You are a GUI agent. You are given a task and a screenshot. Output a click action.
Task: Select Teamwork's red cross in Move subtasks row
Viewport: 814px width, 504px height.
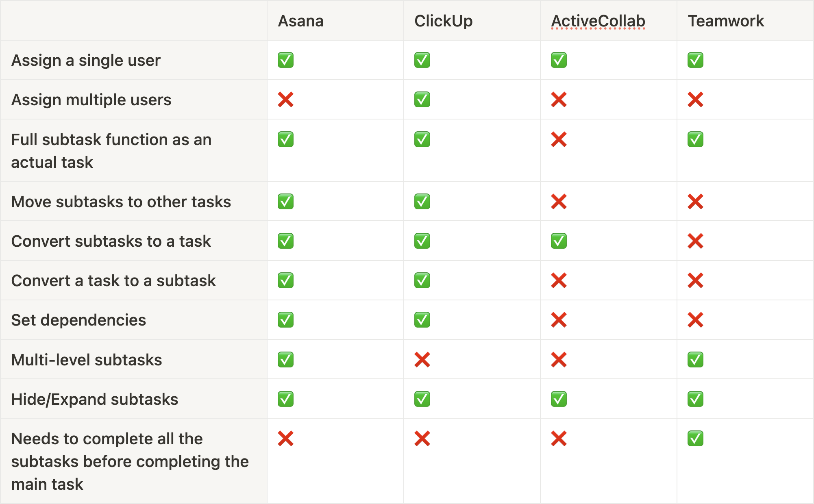coord(695,202)
